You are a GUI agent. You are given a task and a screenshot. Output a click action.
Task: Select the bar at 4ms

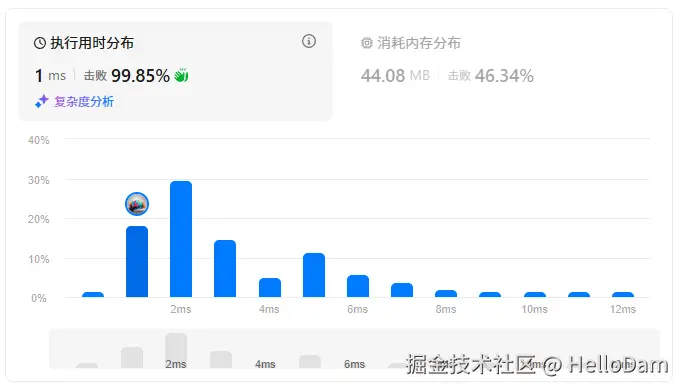(x=270, y=288)
